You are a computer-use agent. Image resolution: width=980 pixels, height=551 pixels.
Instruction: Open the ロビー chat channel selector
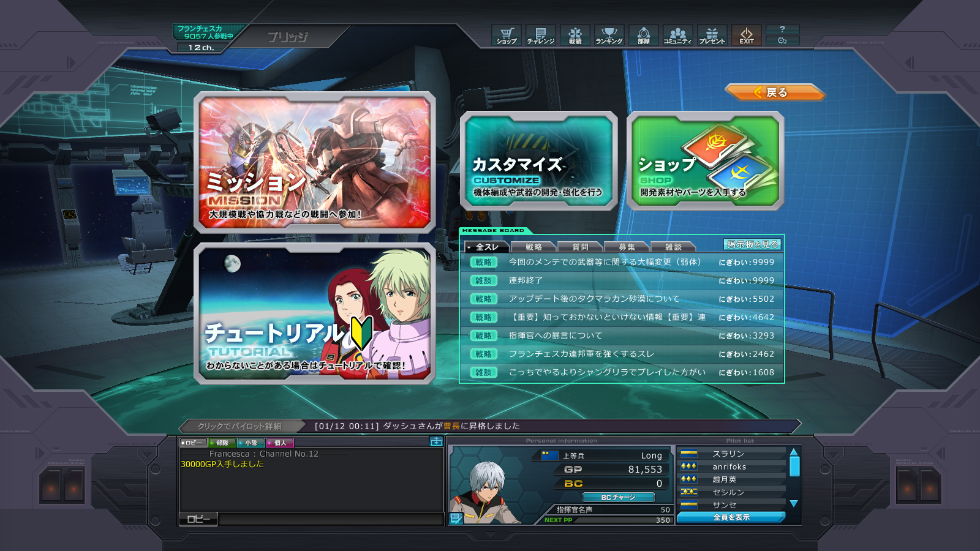point(198,519)
